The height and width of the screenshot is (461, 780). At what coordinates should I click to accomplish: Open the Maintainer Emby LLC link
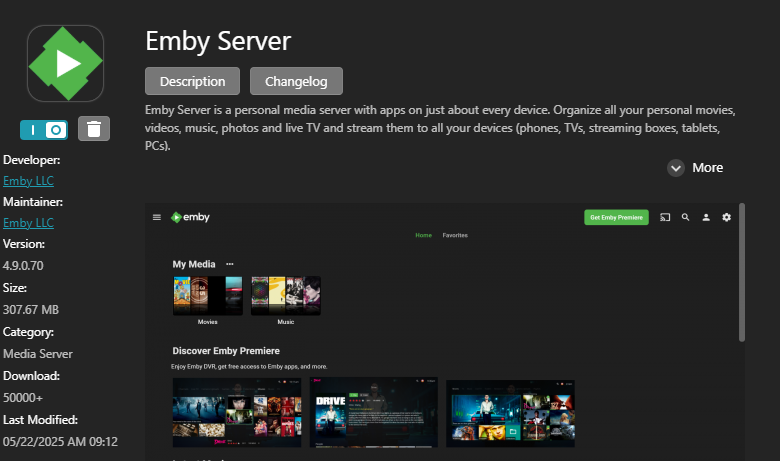[x=28, y=223]
